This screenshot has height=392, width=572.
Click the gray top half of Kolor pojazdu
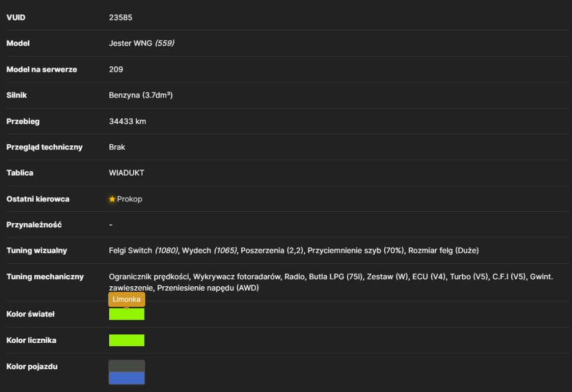[x=126, y=366]
